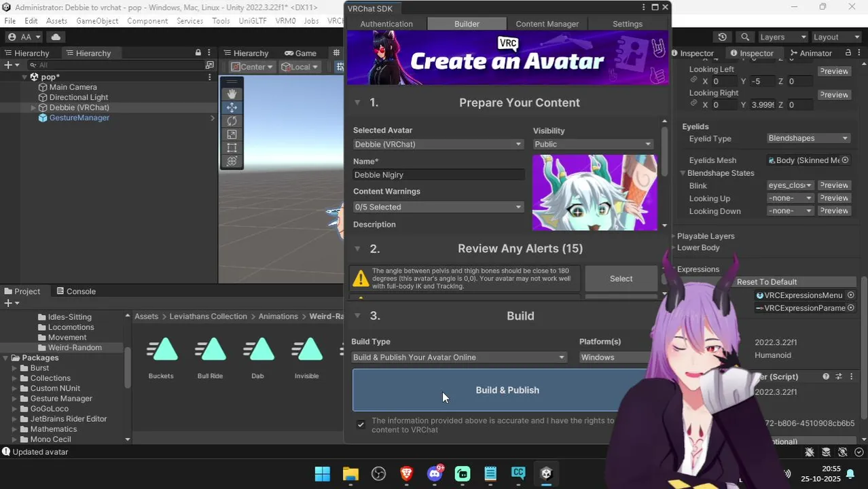Viewport: 868px width, 489px height.
Task: Open Discord from the taskbar
Action: pyautogui.click(x=435, y=474)
